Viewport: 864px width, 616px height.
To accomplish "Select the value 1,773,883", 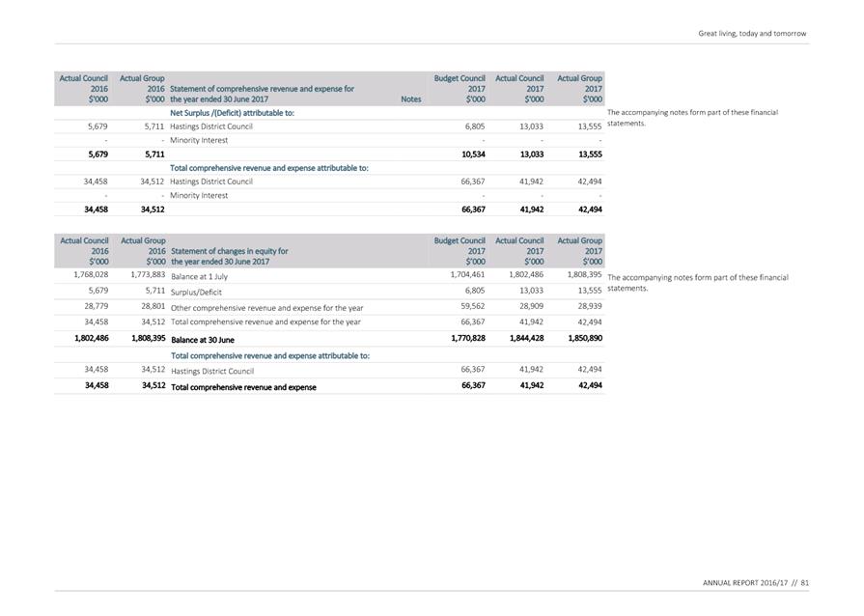I will pos(148,274).
